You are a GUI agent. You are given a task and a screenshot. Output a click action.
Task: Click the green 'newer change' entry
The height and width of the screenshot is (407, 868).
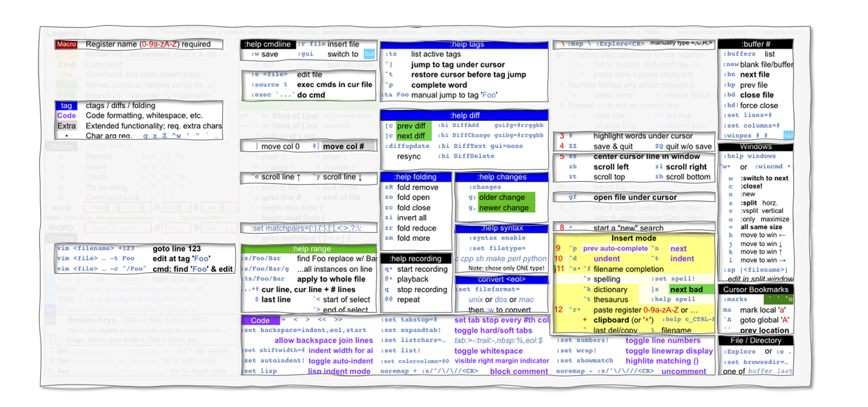point(506,208)
